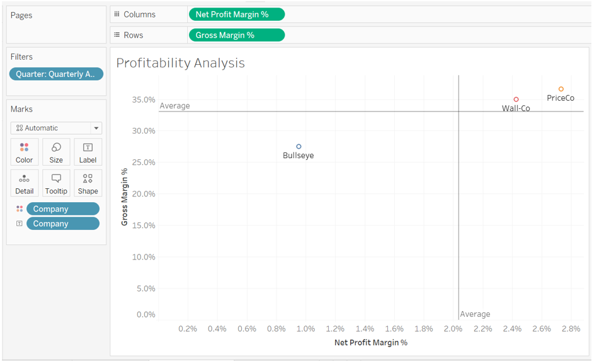Click the Filters panel header
The image size is (592, 364).
(21, 56)
